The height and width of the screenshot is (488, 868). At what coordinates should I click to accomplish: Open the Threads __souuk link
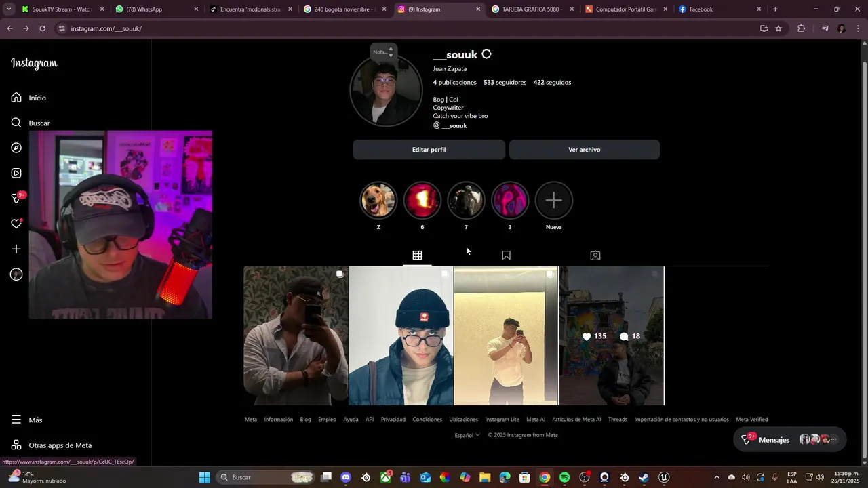tap(450, 125)
